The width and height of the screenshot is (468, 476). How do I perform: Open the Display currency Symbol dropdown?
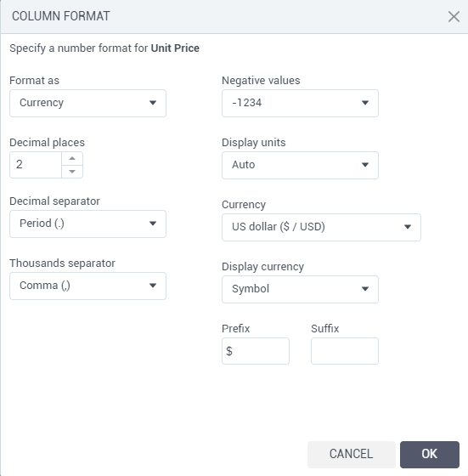click(300, 289)
